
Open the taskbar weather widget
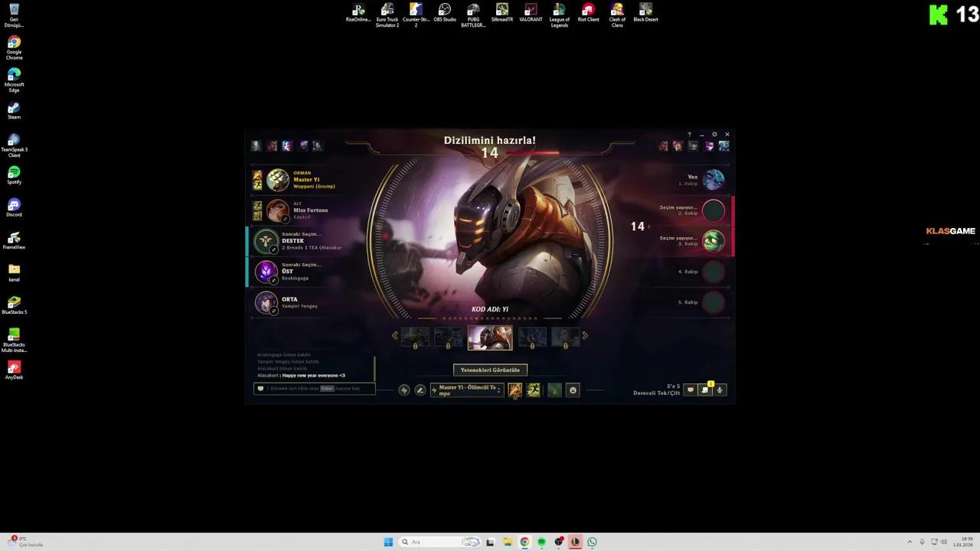[25, 542]
